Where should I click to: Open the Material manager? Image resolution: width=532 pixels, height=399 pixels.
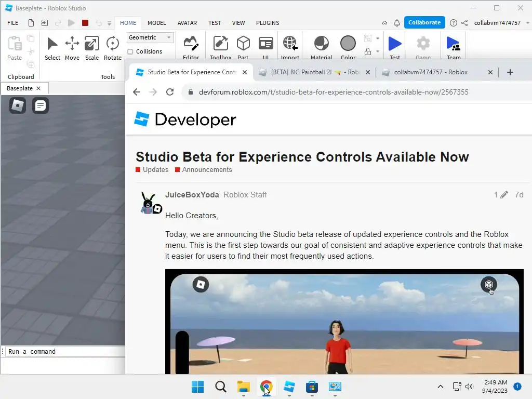point(321,47)
